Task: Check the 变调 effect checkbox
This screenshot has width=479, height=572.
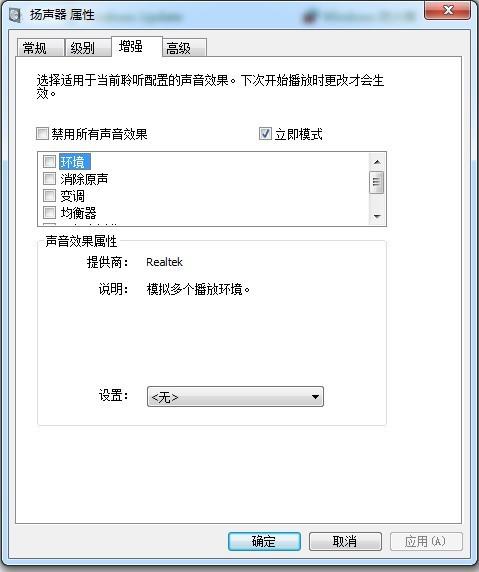Action: pos(49,196)
